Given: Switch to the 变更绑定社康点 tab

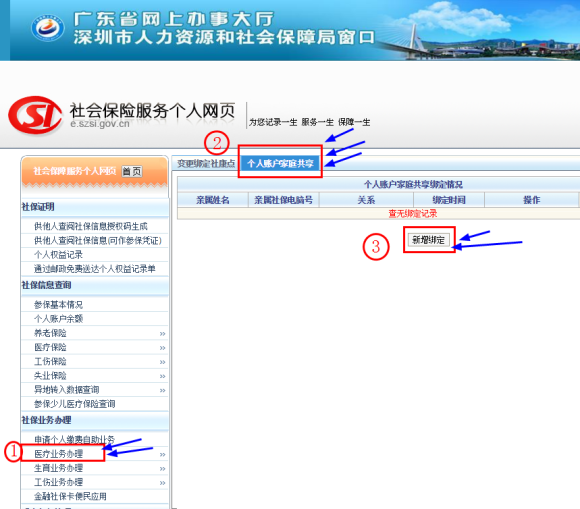Looking at the screenshot, I should pos(206,164).
